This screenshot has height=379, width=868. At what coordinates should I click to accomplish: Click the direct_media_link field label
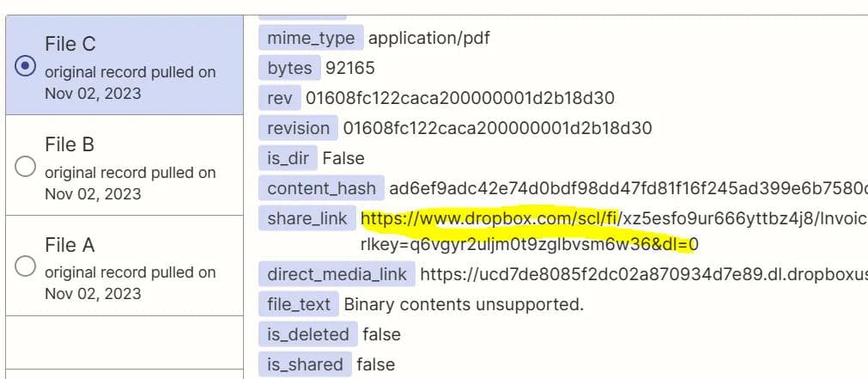click(x=337, y=274)
